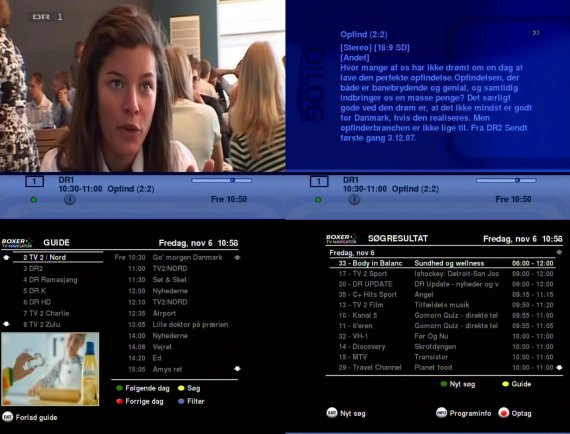The width and height of the screenshot is (570, 434).
Task: Click the programme progress bar in left banner
Action: [x=221, y=180]
